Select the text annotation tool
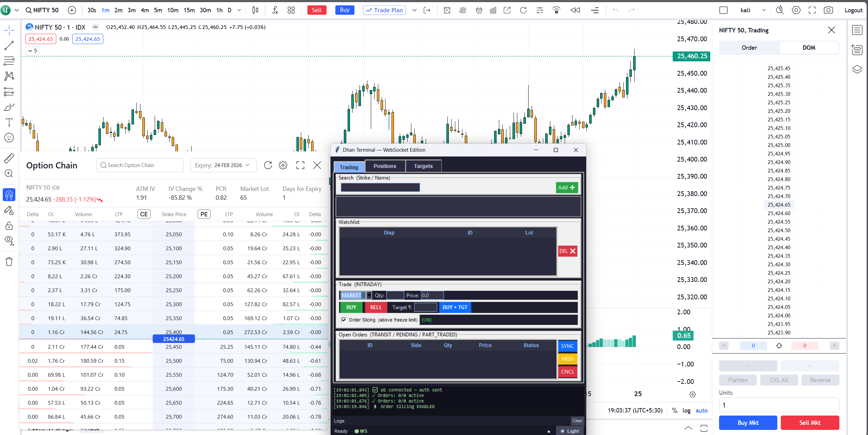 click(x=9, y=122)
